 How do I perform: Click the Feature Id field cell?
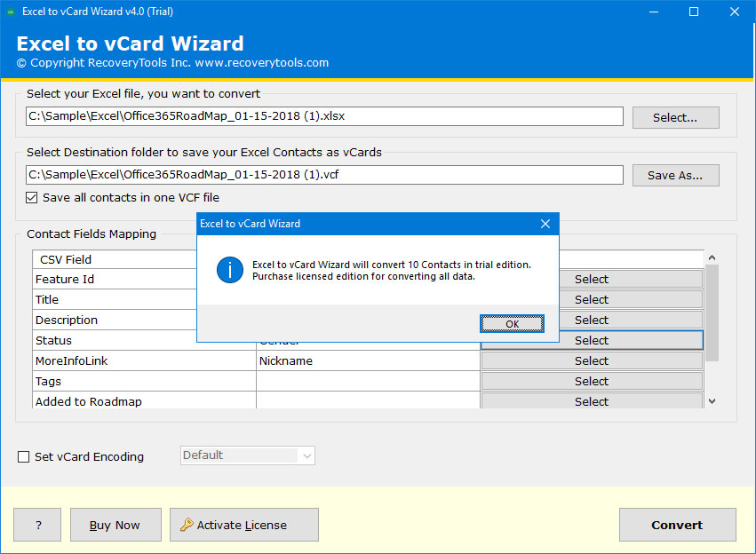click(x=115, y=279)
